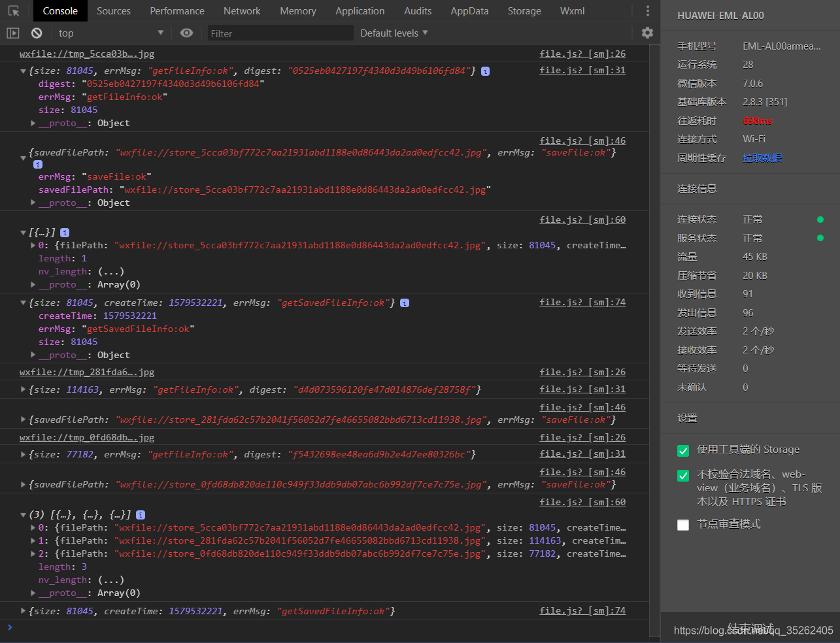
Task: Expand the size 77182 getFileInfo object
Action: pyautogui.click(x=24, y=455)
